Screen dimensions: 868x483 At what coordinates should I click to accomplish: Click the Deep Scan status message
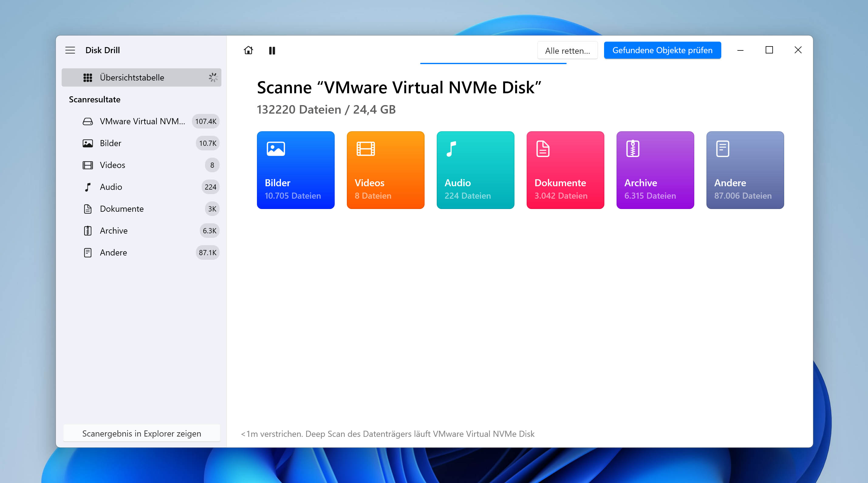pyautogui.click(x=388, y=434)
